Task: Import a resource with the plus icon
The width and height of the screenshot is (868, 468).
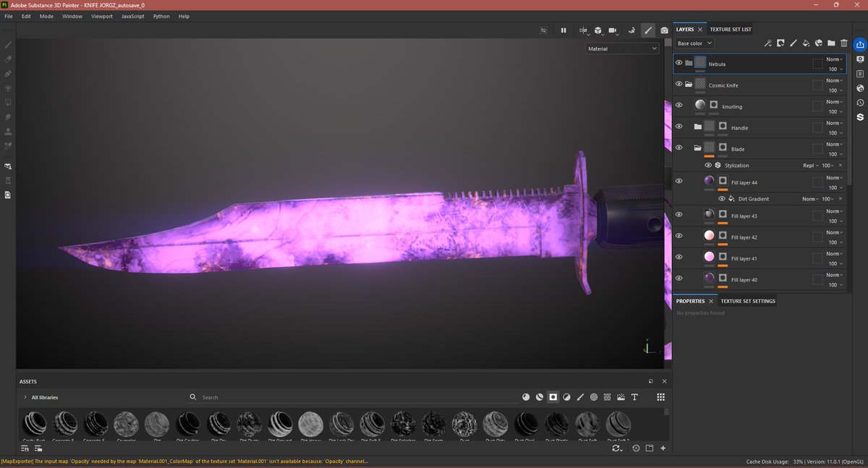Action: (663, 448)
